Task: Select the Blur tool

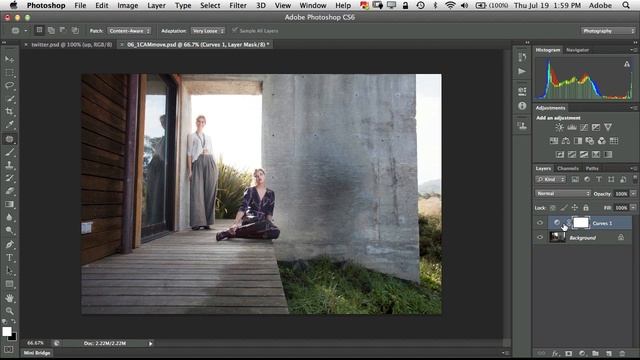Action: (x=9, y=217)
